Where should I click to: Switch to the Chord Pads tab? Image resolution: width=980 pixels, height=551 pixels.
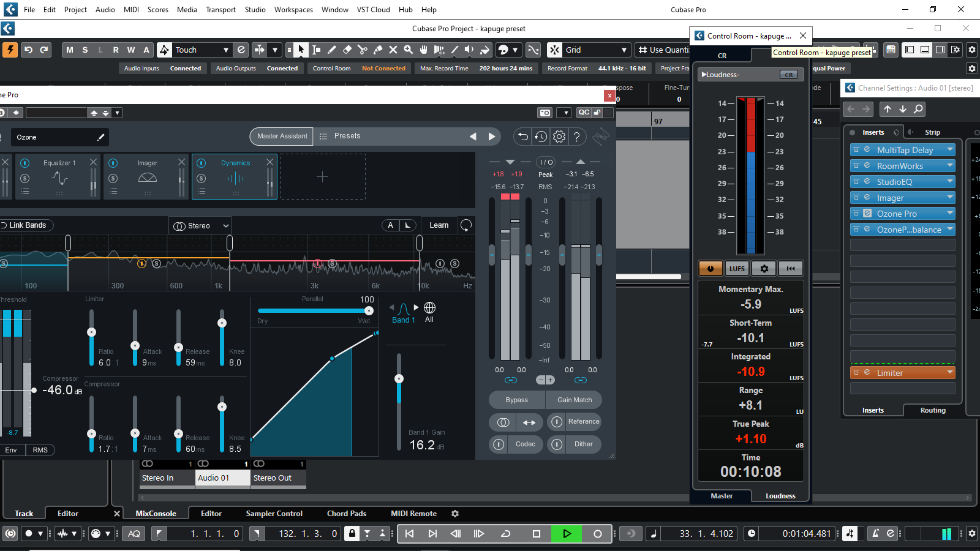[347, 514]
